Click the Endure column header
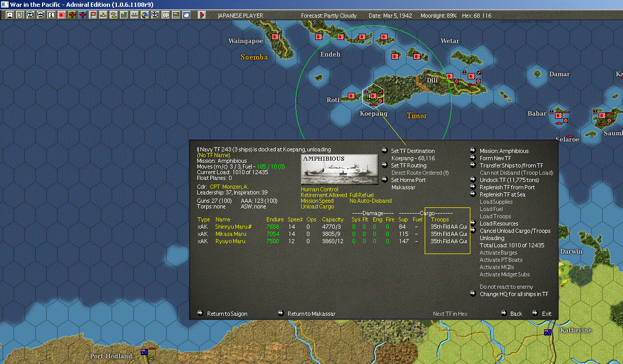 [275, 219]
